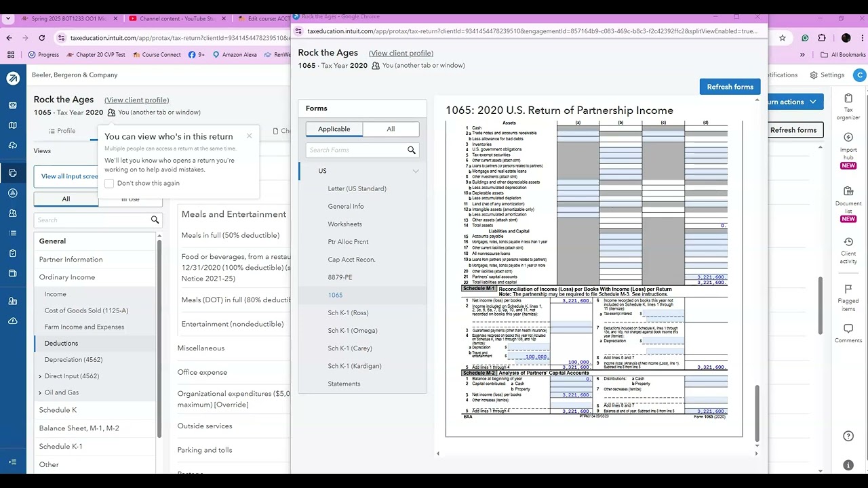The image size is (868, 488).
Task: Click the info icon at bottom right
Action: click(848, 465)
